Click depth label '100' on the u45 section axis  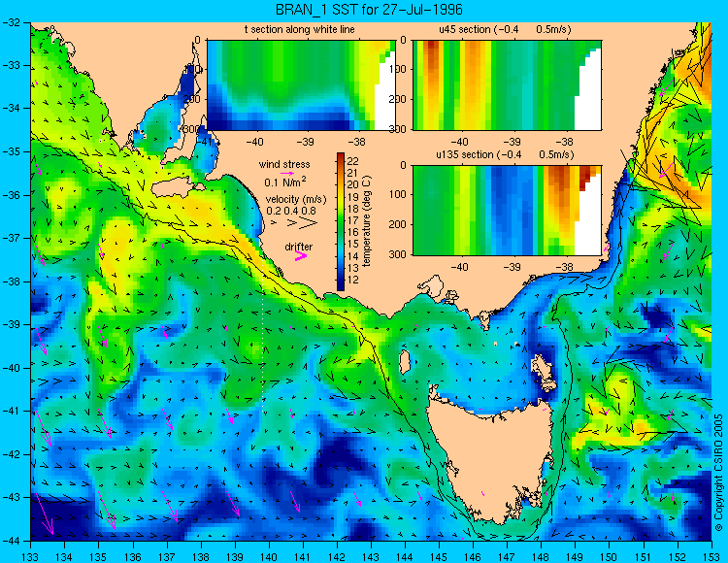(x=399, y=69)
